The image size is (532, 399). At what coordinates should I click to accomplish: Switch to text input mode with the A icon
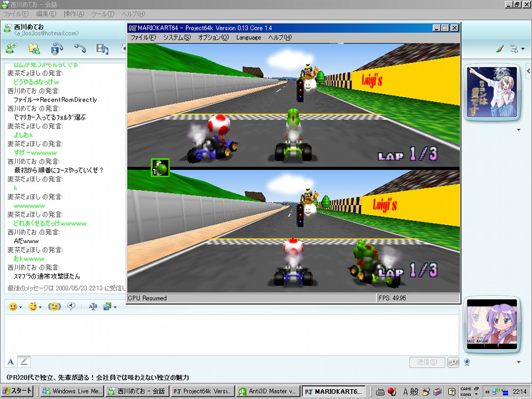(x=11, y=361)
